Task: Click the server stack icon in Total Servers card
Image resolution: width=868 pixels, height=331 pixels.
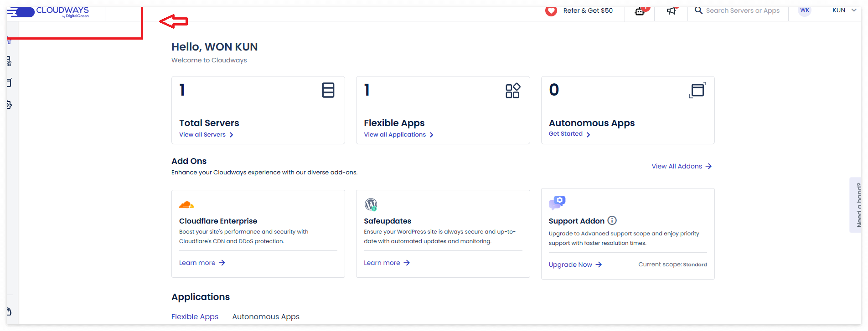Action: click(x=328, y=90)
